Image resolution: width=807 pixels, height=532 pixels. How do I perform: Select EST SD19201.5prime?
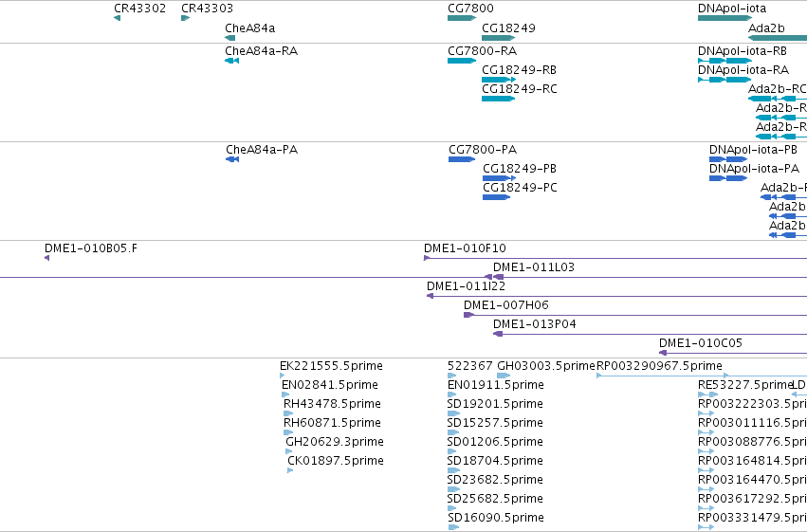coord(495,404)
